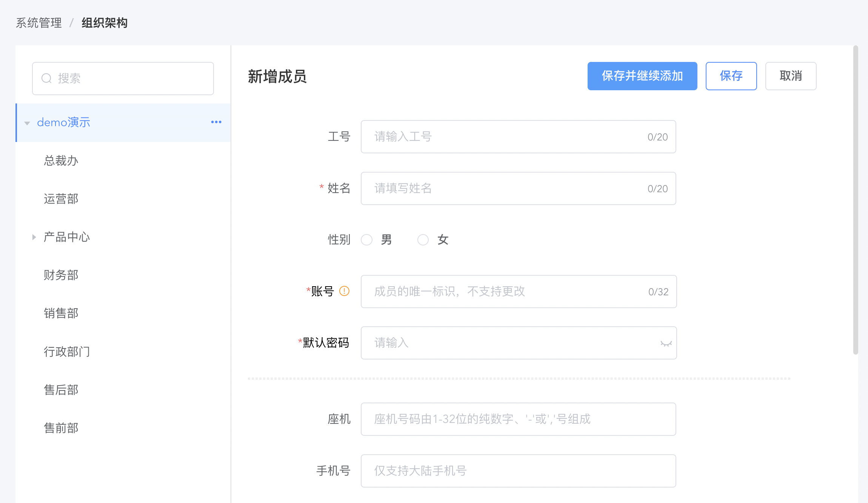Click the 性别 field label
This screenshot has width=868, height=503.
pyautogui.click(x=339, y=240)
